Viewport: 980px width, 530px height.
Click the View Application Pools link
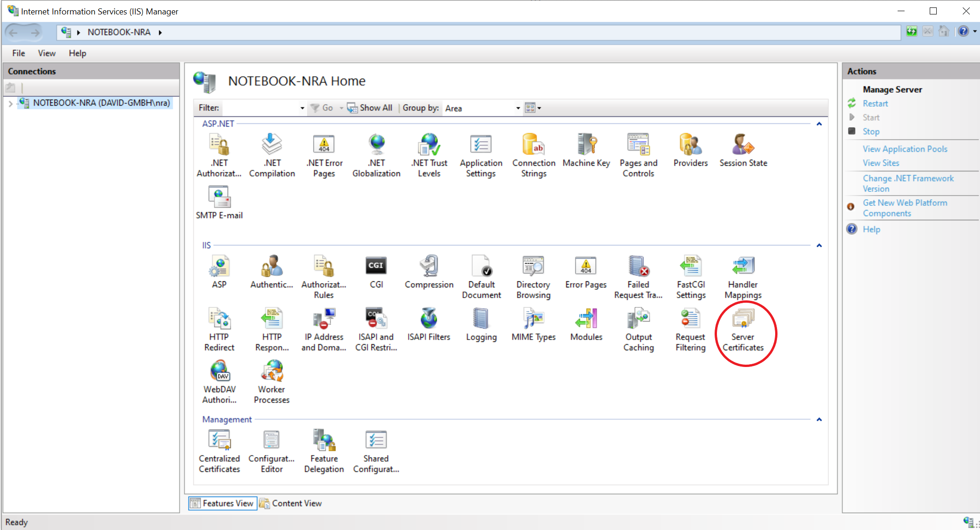click(905, 149)
